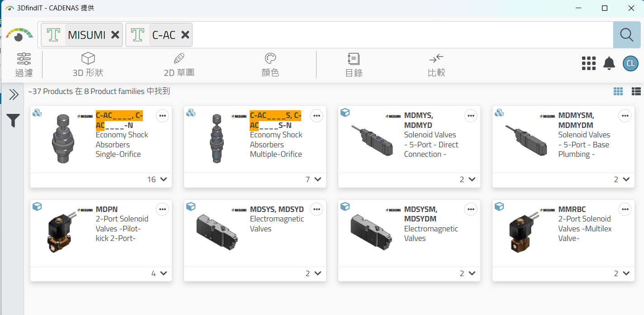Click the assembly cubes icon on MDMYSM card
Viewport: 644px width, 315px height.
[499, 113]
